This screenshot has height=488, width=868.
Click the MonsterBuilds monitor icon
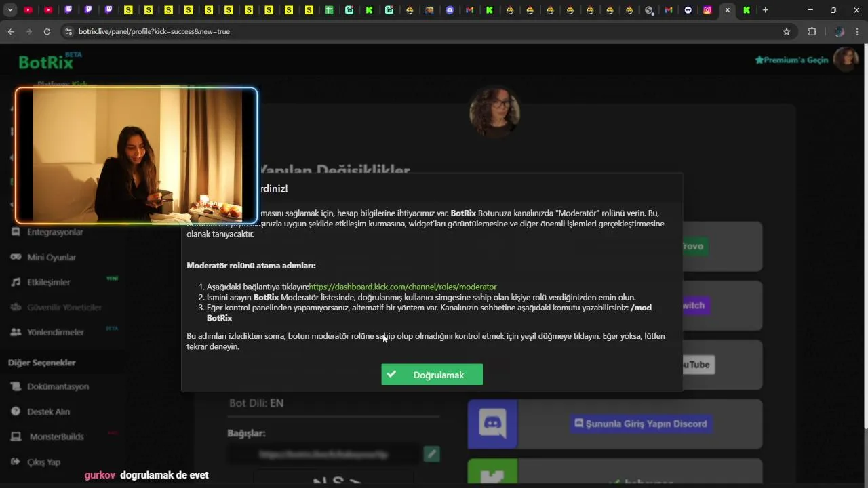point(15,436)
